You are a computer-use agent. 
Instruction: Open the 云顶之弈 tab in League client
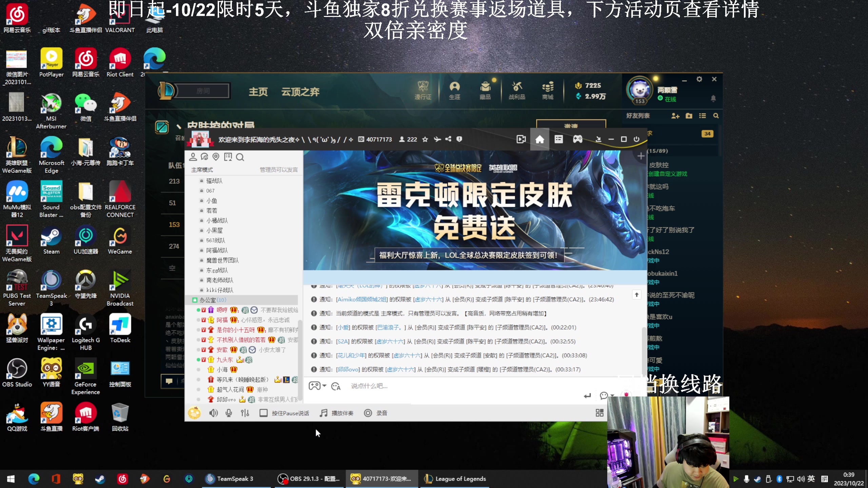click(300, 92)
